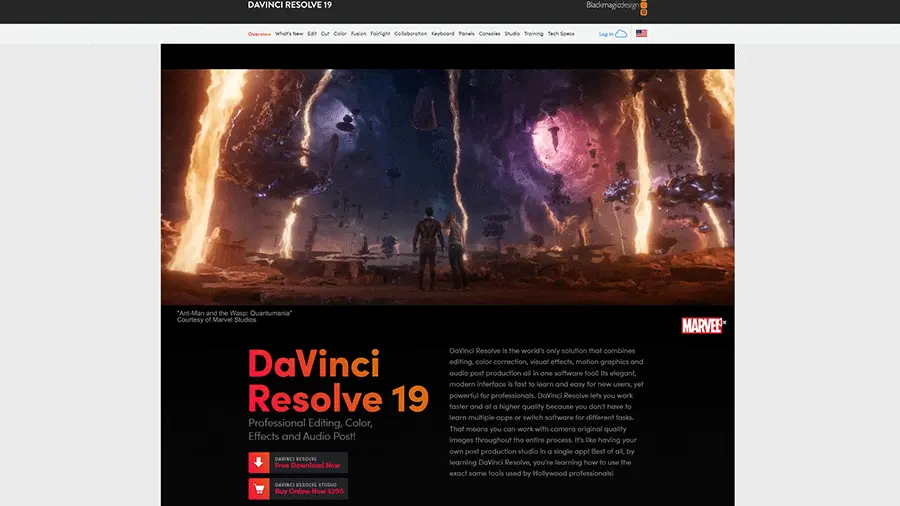The image size is (900, 506).
Task: Click the DaVinci Resolve 19 header title
Action: (x=290, y=5)
